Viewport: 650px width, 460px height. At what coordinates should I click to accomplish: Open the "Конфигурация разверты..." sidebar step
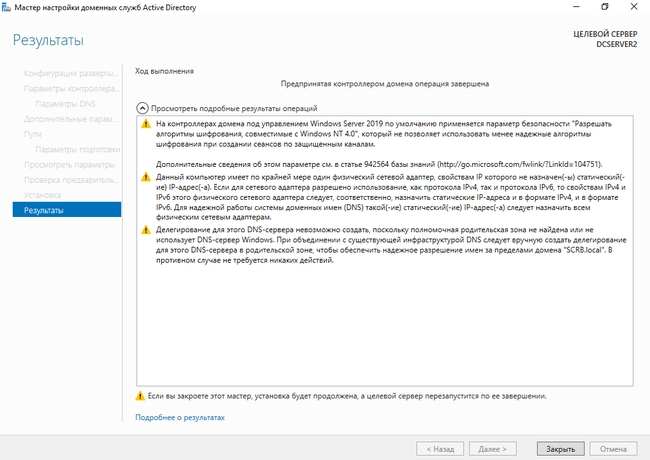pos(70,74)
